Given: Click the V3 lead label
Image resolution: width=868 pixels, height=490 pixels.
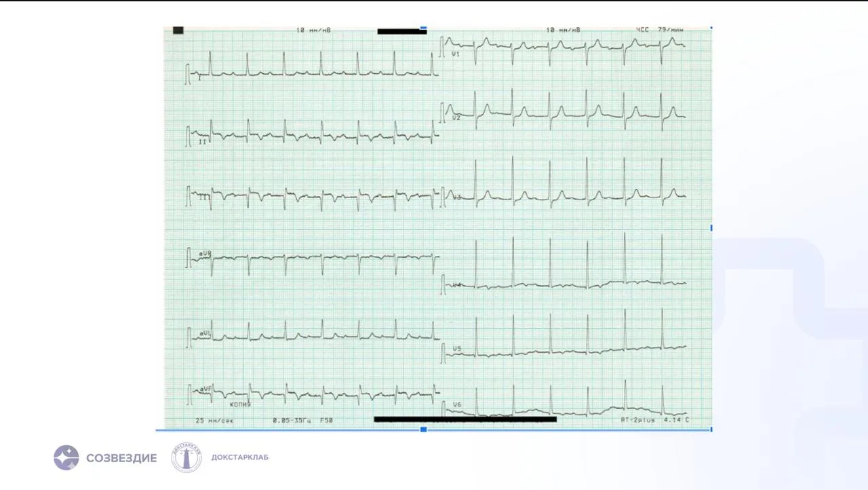Looking at the screenshot, I should coord(457,197).
